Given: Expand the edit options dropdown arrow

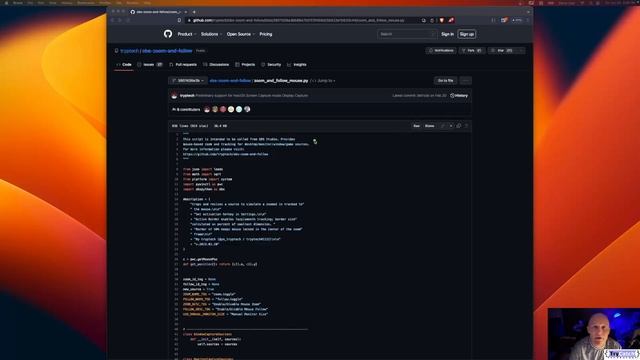Looking at the screenshot, I should coord(451,126).
